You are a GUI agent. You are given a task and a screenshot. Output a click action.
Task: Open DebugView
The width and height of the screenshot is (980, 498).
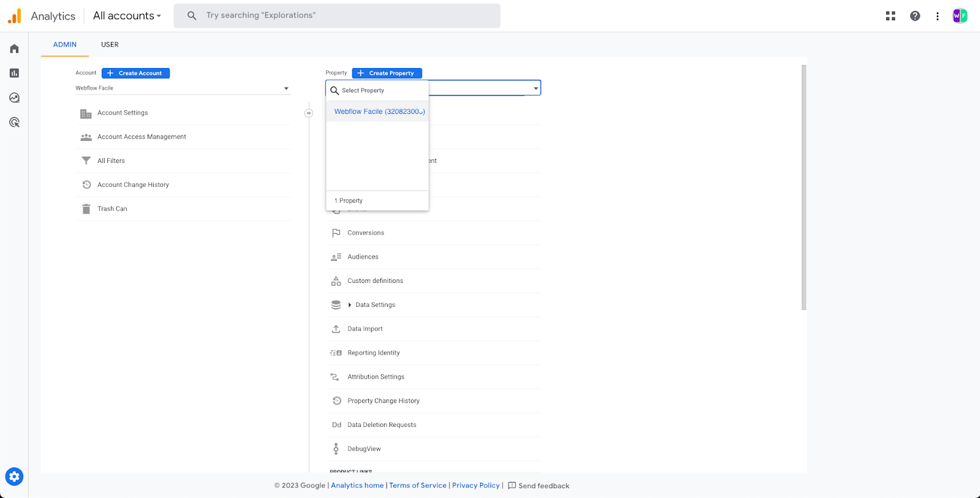point(364,449)
